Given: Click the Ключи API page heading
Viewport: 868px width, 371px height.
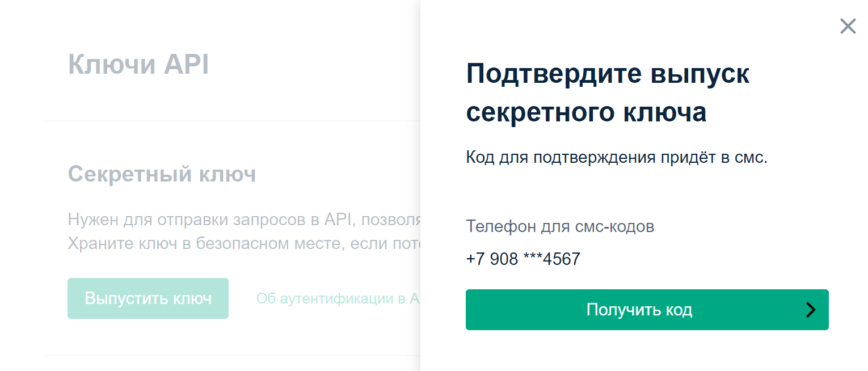Looking at the screenshot, I should click(138, 64).
